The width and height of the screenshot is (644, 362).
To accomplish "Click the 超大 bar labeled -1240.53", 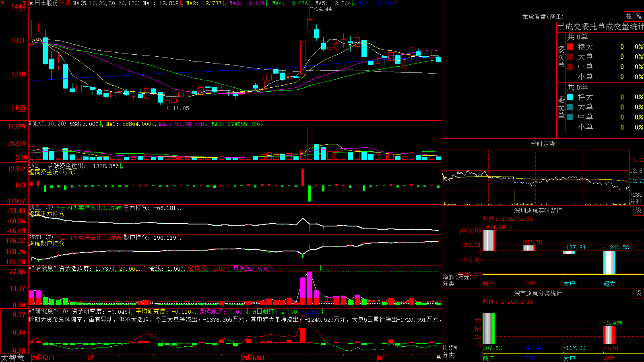I will pyautogui.click(x=609, y=262).
